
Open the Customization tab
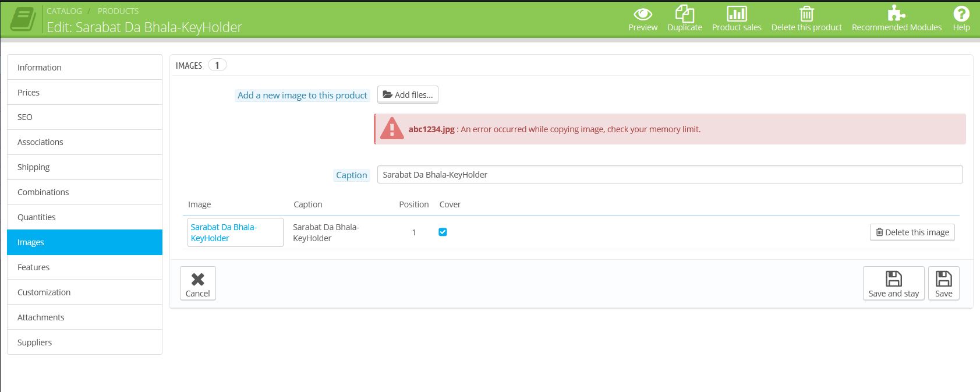pyautogui.click(x=84, y=292)
